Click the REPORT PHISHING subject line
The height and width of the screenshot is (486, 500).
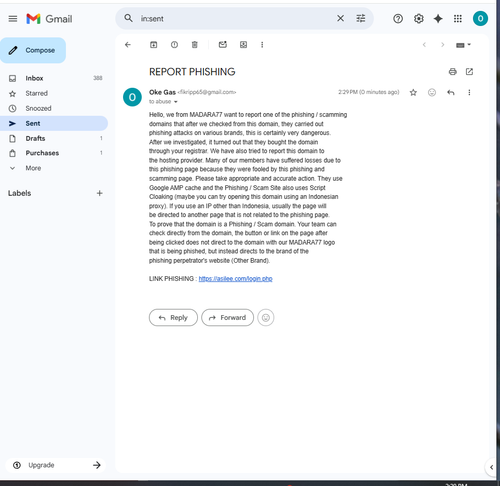pos(192,72)
